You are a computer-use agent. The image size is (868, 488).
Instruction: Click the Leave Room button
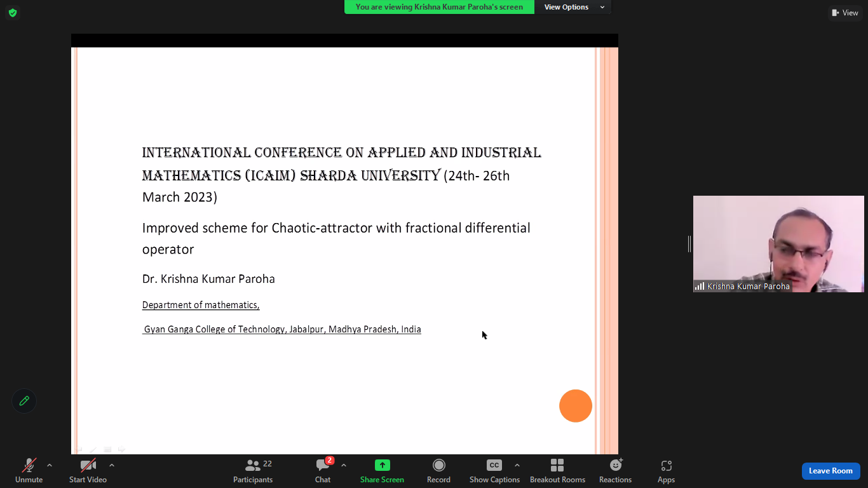coord(831,471)
